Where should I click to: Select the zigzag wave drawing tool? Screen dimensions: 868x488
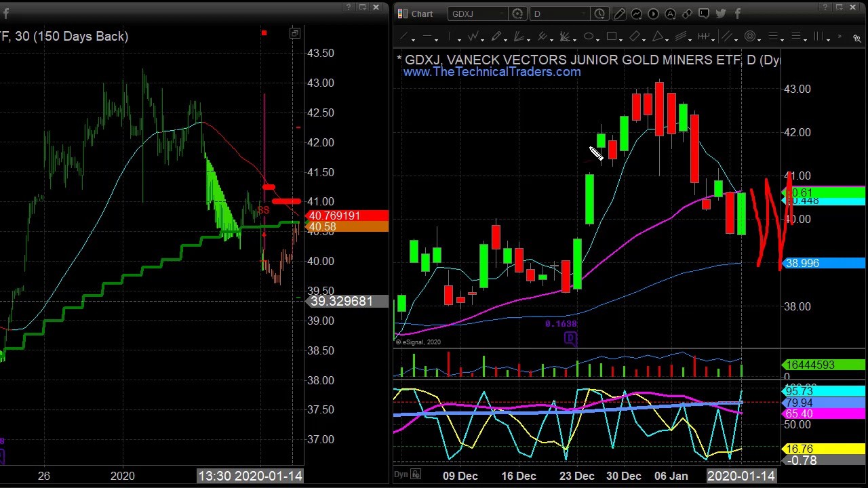(473, 37)
